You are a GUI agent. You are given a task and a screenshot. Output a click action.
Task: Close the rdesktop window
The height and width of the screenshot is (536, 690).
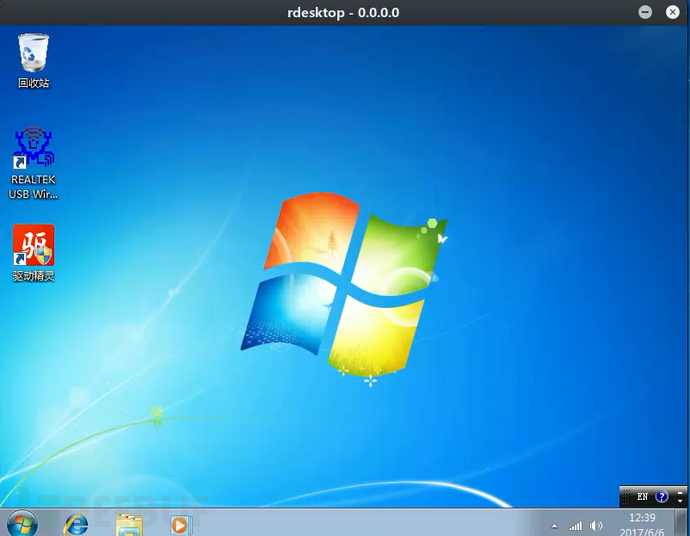point(672,12)
